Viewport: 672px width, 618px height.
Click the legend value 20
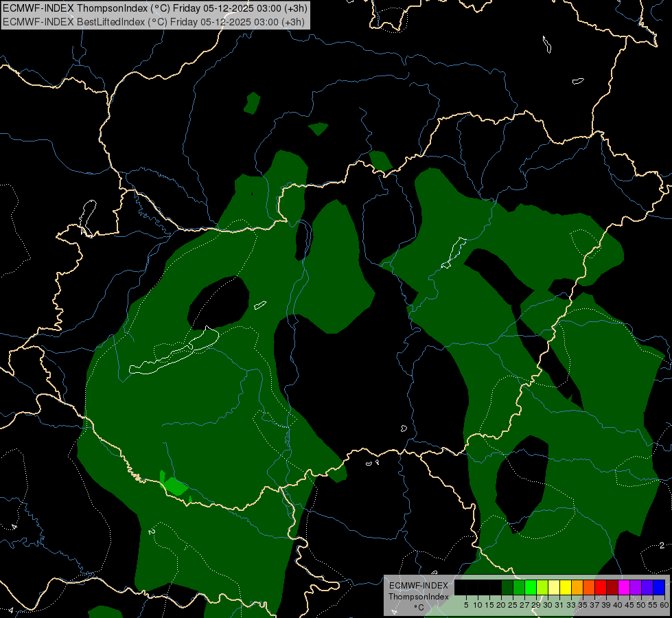(x=501, y=605)
